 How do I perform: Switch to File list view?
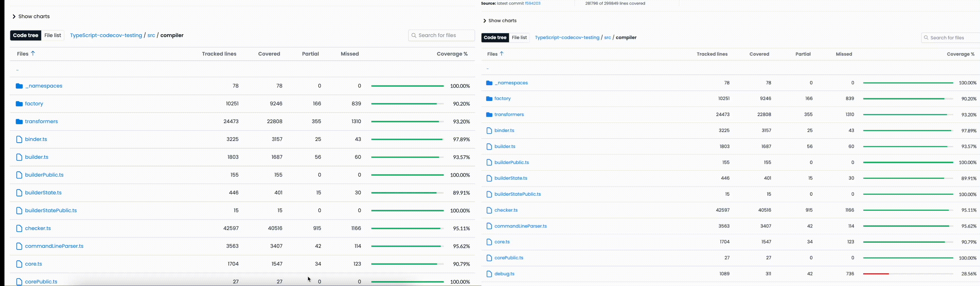[x=53, y=35]
